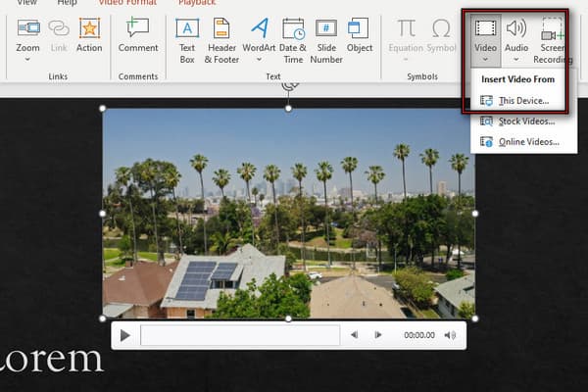588x392 pixels.
Task: Click the Lorem title text on the slide
Action: 51,360
